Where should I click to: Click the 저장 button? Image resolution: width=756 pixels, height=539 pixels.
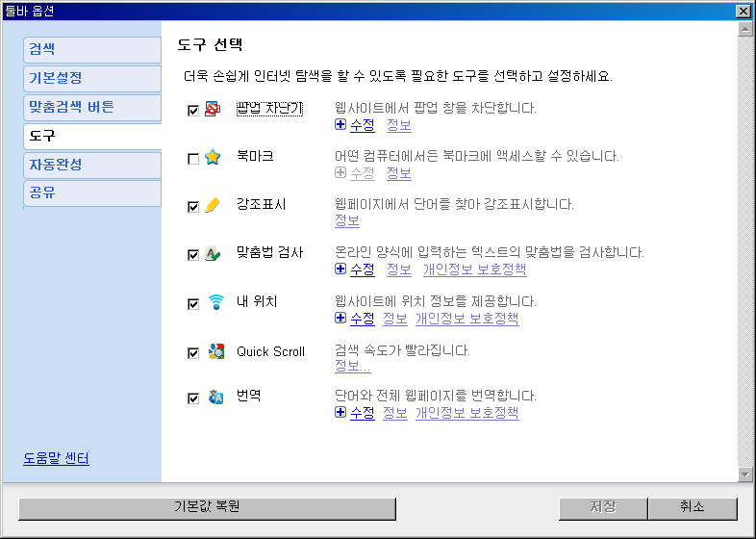click(603, 508)
